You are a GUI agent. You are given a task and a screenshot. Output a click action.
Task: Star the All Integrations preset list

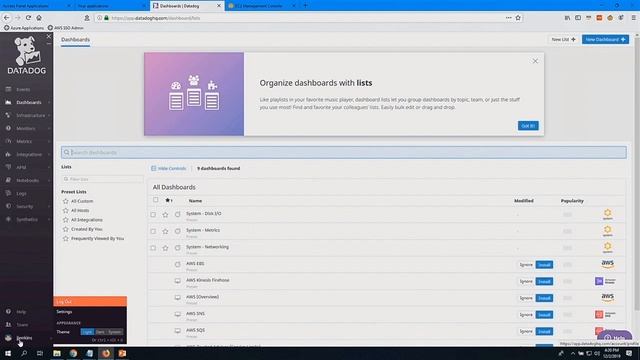pos(66,220)
